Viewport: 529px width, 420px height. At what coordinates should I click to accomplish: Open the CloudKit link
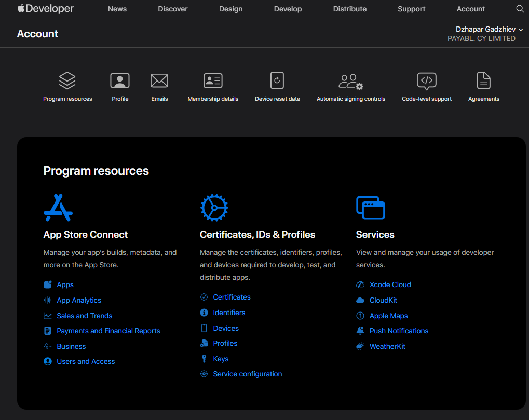point(383,300)
